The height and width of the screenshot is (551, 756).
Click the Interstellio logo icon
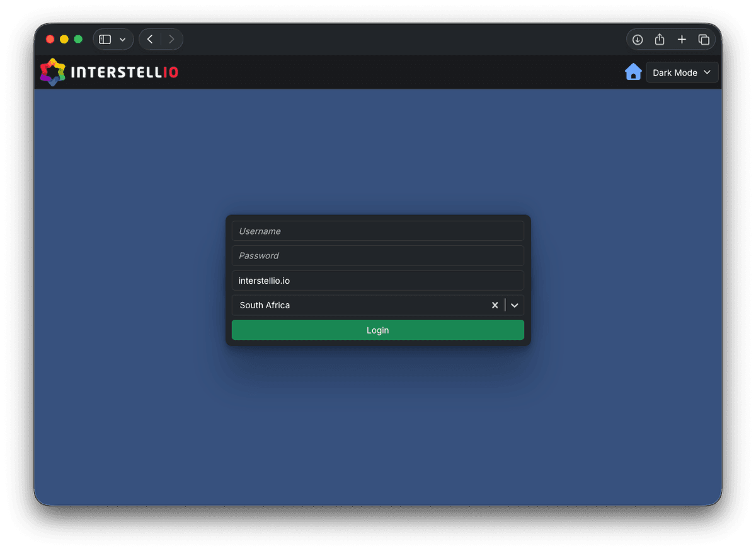(52, 72)
